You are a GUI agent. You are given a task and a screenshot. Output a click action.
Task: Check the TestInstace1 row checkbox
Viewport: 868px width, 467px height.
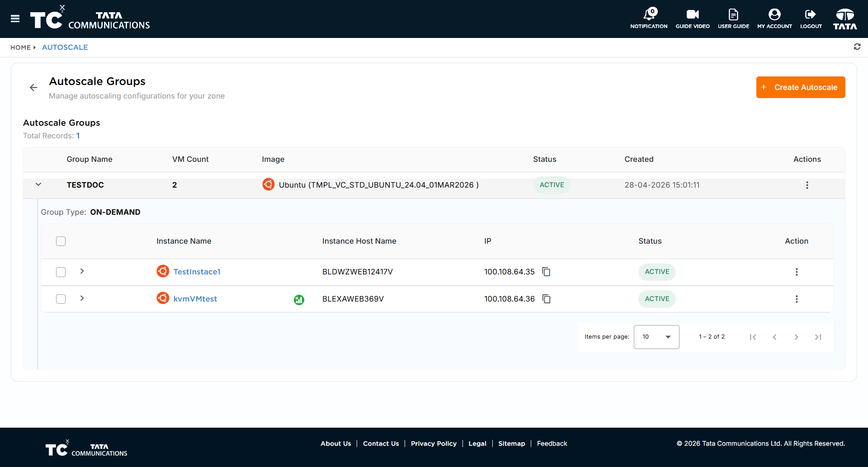click(x=61, y=272)
